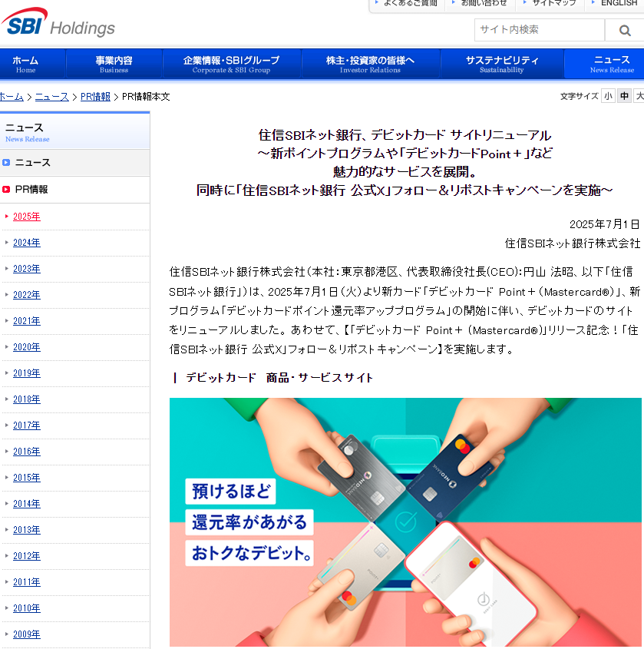Open the 2013年 archive link
Viewport: 644px width, 649px height.
pos(26,529)
